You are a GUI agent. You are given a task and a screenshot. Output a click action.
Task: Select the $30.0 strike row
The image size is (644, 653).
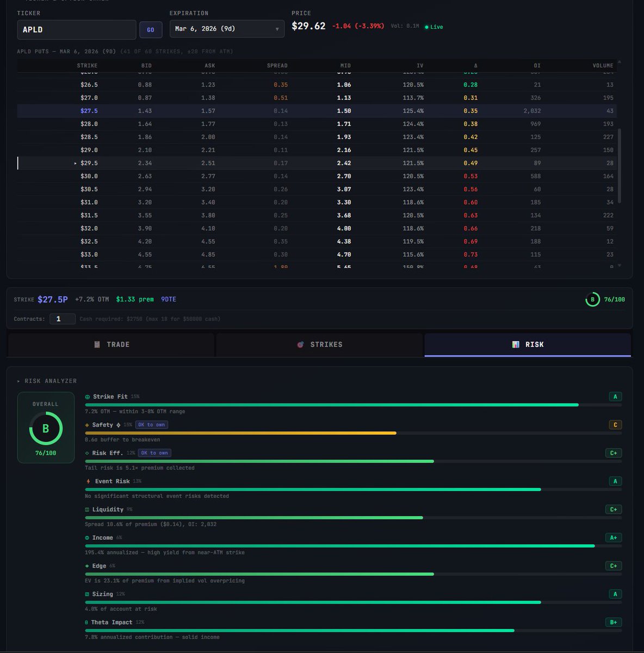317,176
